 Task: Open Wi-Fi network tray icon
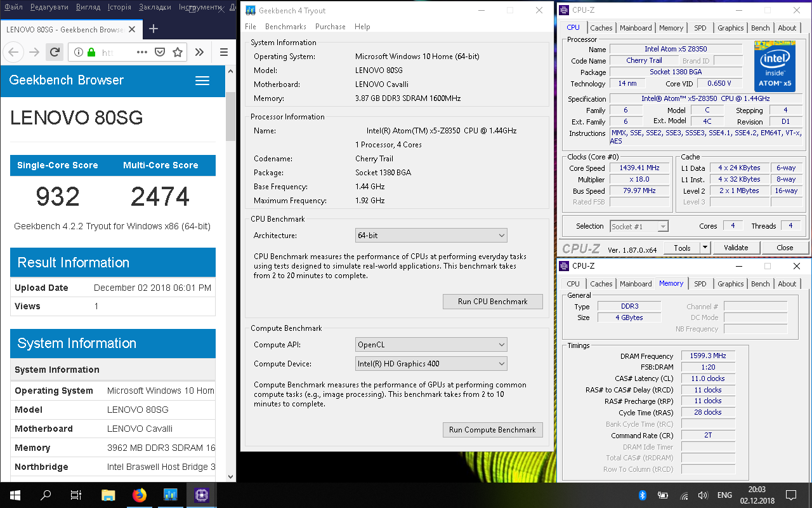(x=684, y=495)
